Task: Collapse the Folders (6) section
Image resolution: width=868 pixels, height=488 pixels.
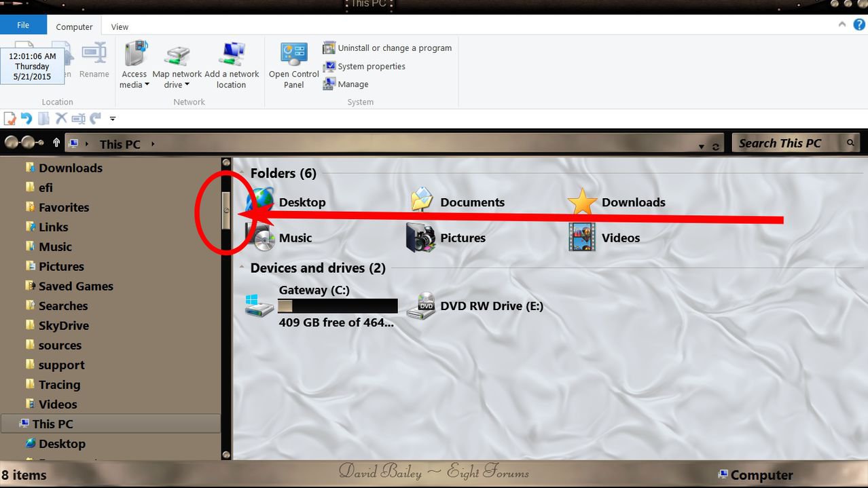Action: (x=241, y=172)
